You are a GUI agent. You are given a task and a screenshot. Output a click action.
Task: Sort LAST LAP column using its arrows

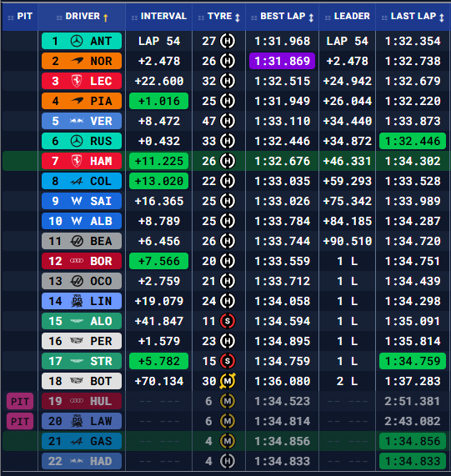442,18
